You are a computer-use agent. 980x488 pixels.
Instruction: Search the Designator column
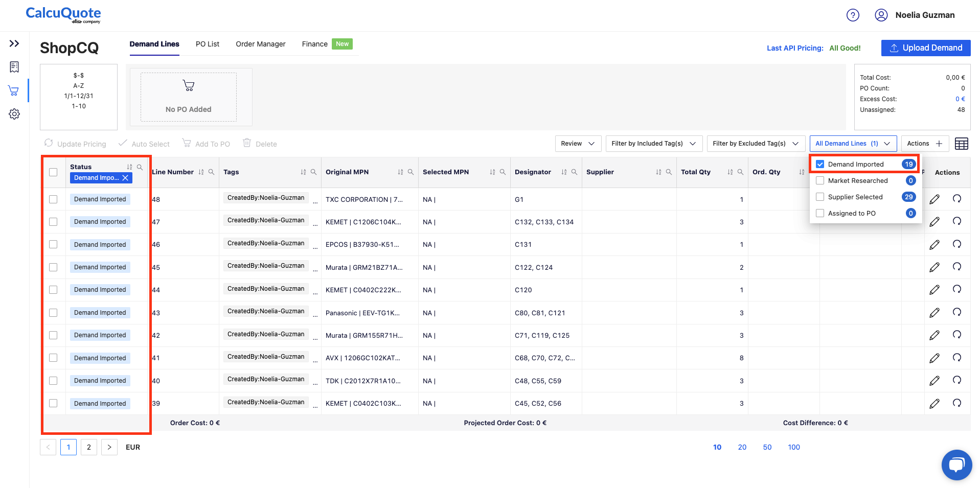[574, 172]
